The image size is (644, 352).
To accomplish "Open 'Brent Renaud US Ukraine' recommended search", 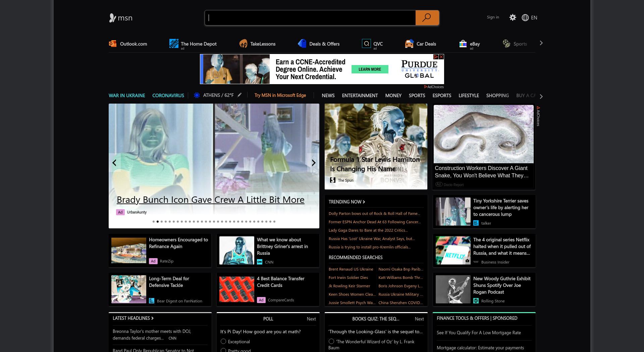I will point(351,269).
